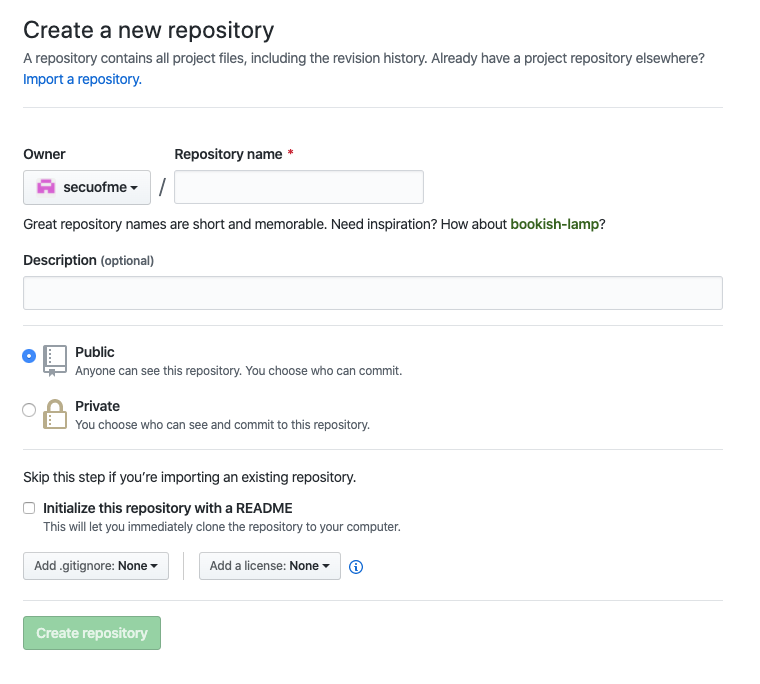The width and height of the screenshot is (760, 684).
Task: Click the 'Anyone can see this repository' text
Action: 238,371
